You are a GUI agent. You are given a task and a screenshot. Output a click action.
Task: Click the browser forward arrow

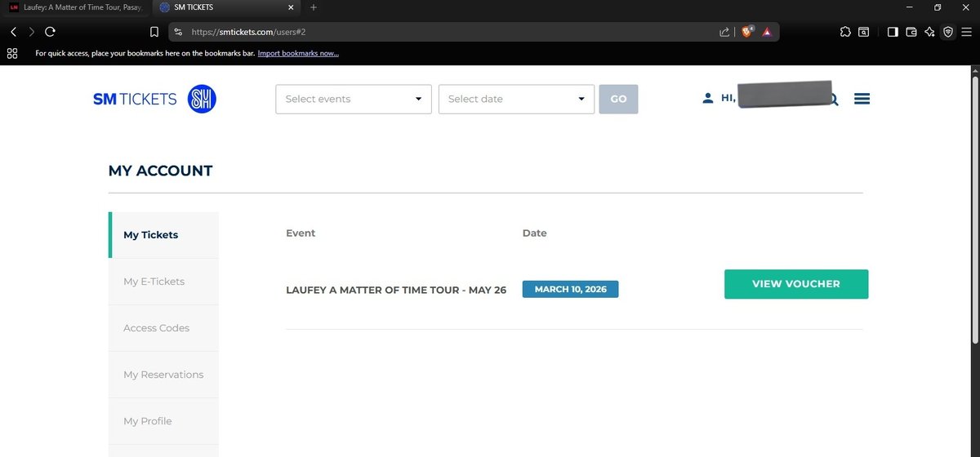31,32
